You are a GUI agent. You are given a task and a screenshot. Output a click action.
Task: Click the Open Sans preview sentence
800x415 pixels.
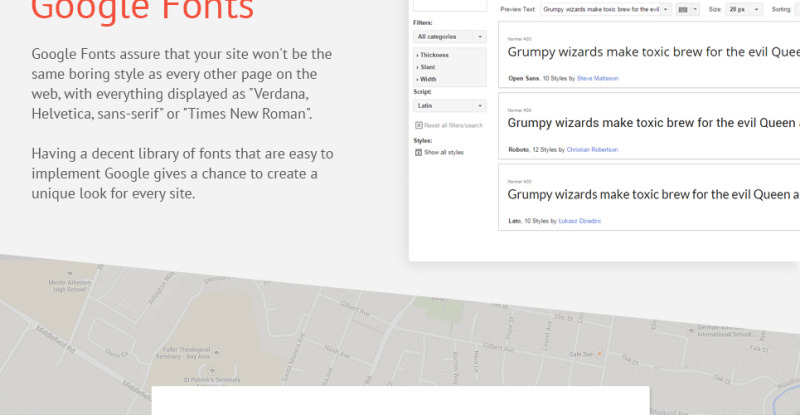pos(653,53)
